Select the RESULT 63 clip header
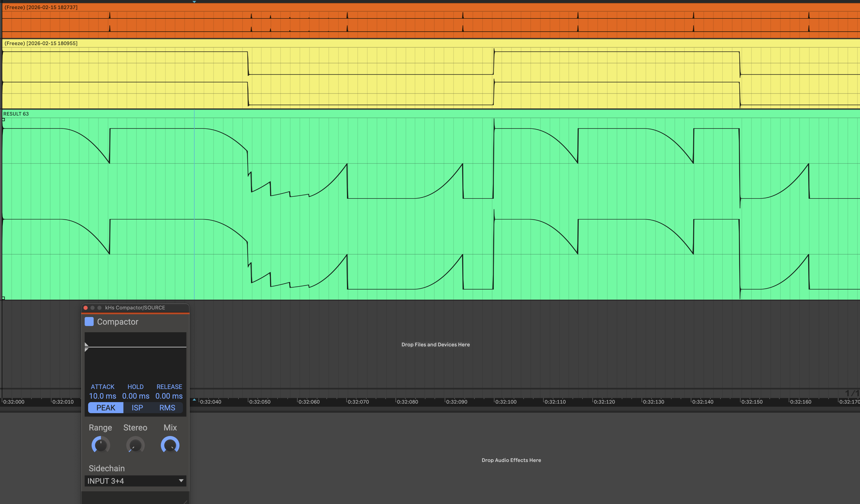This screenshot has width=860, height=504. pyautogui.click(x=16, y=114)
